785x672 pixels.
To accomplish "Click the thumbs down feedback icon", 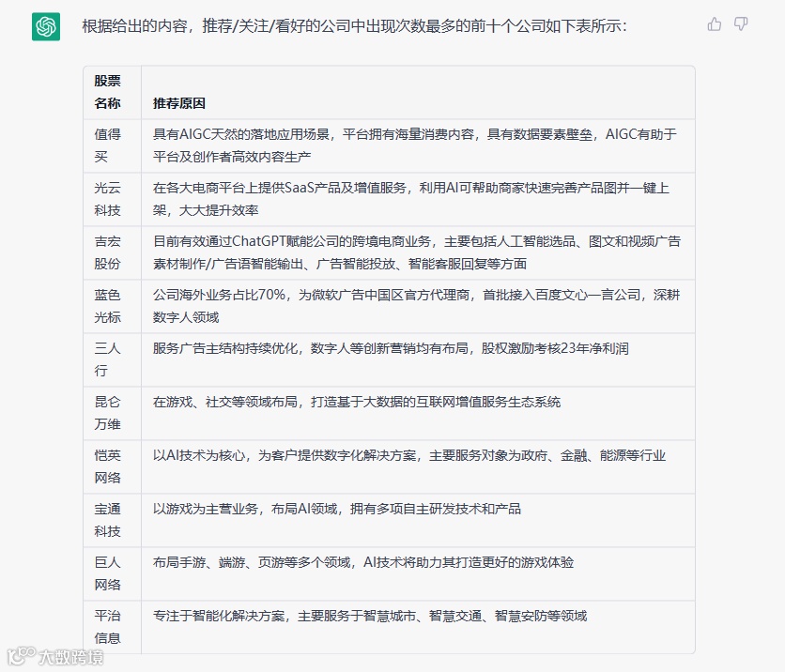I will tap(741, 24).
